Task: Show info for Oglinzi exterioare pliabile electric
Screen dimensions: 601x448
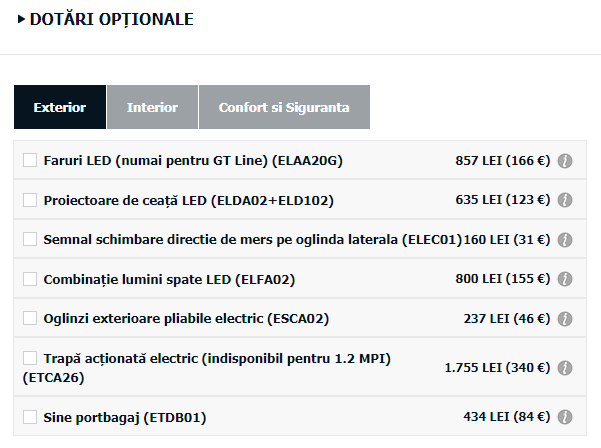Action: pos(565,318)
